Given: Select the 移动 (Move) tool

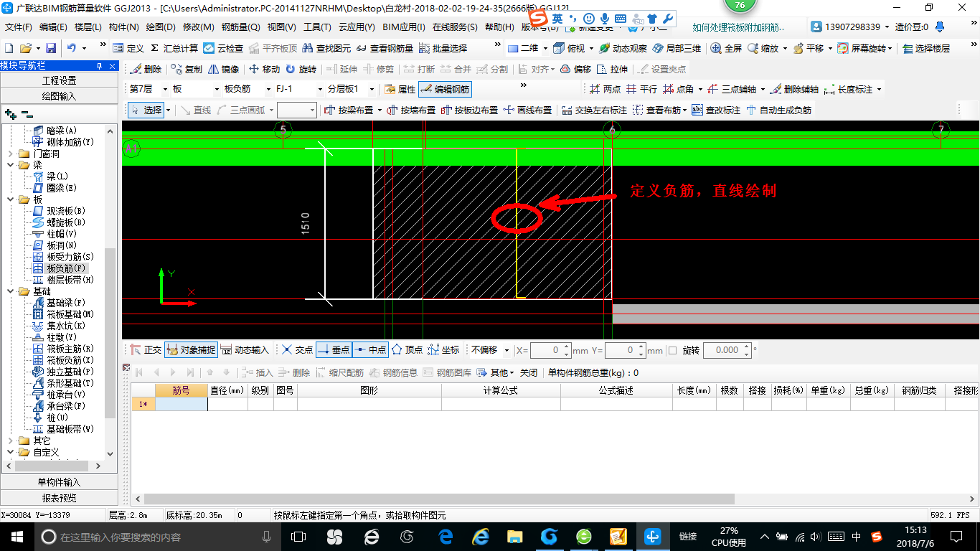Looking at the screenshot, I should coord(264,69).
